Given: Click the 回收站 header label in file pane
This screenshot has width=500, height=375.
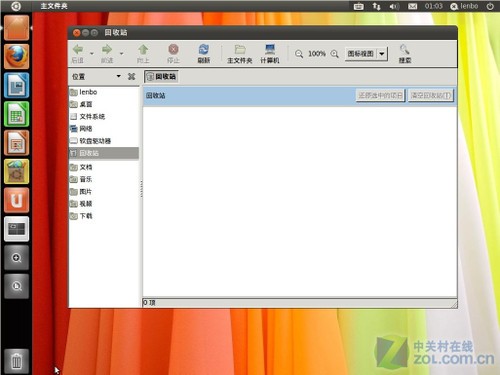Looking at the screenshot, I should click(156, 95).
